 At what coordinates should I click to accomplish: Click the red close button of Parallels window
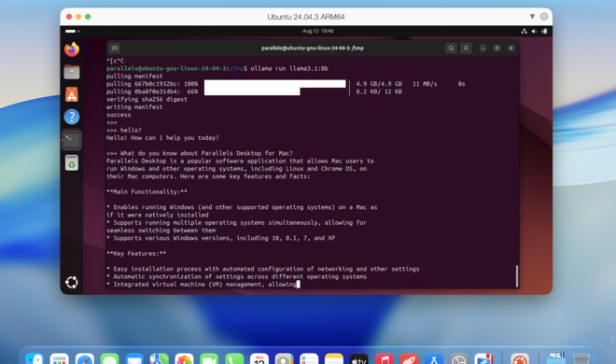69,17
